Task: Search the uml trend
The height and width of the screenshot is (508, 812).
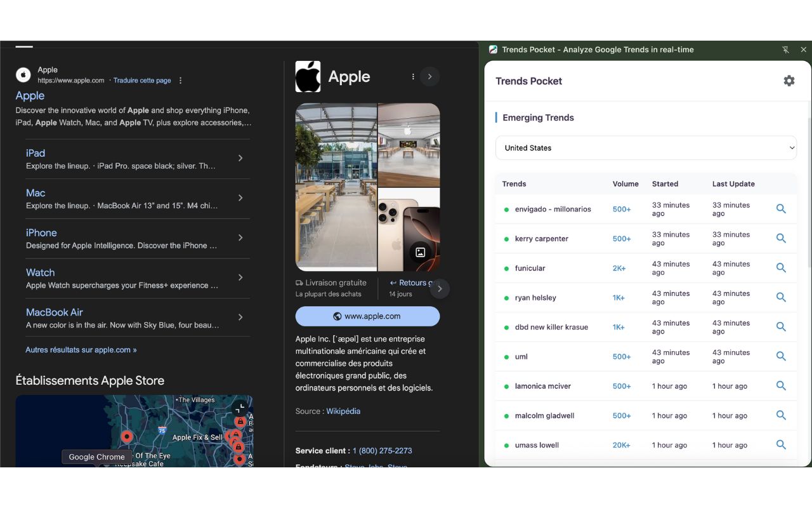Action: [x=781, y=356]
